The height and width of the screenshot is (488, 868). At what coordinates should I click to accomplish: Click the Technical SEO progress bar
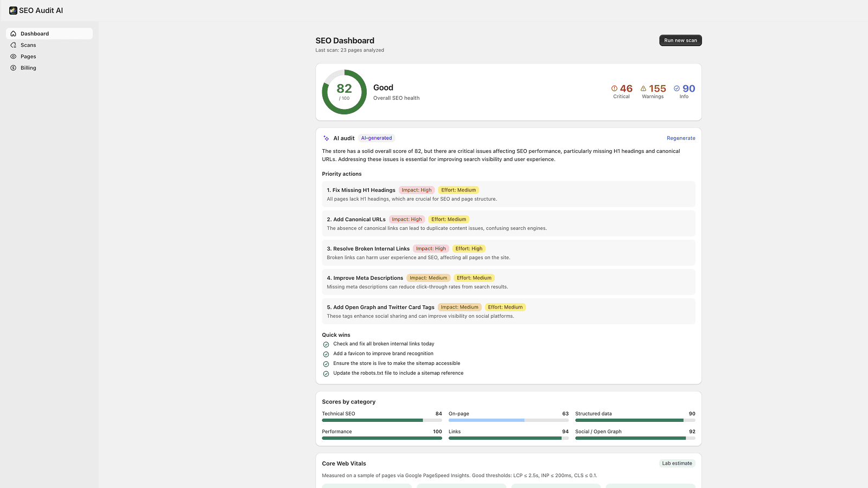[382, 420]
